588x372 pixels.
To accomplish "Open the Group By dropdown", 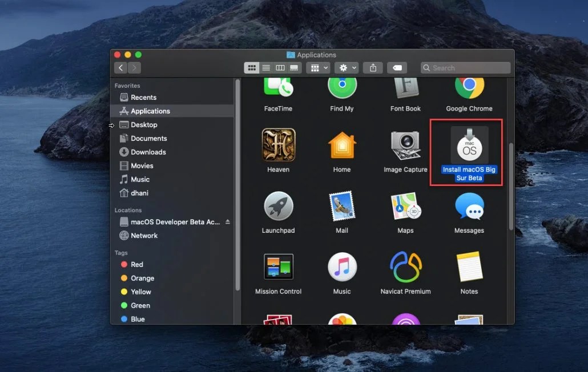I will pos(318,67).
